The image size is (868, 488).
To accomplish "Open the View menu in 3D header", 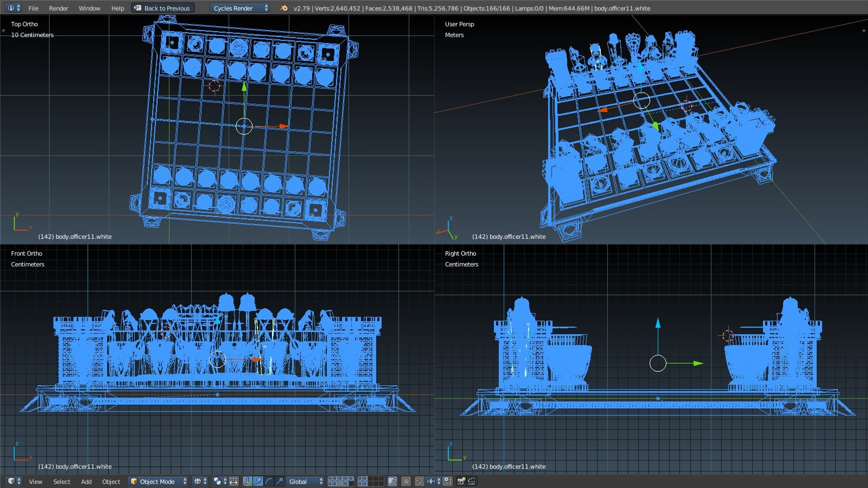I will pyautogui.click(x=35, y=482).
